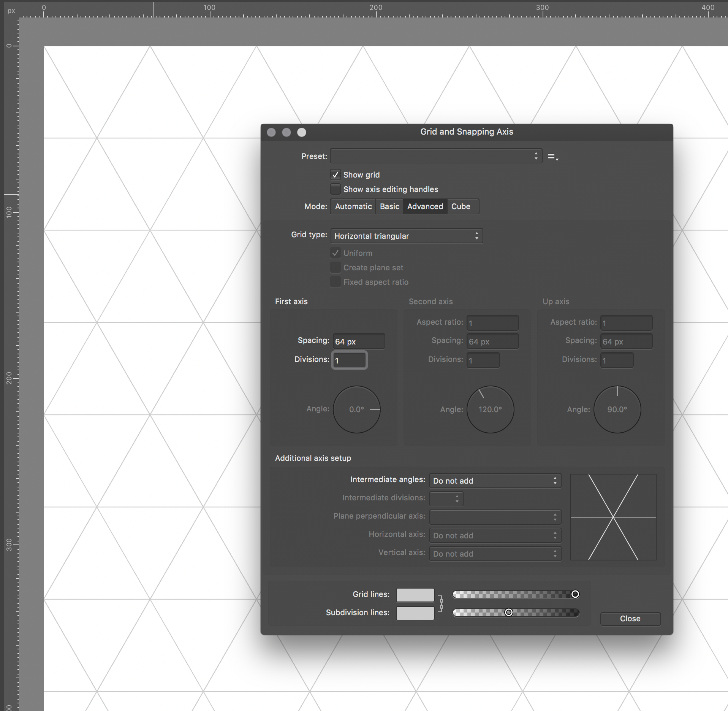This screenshot has width=728, height=711.
Task: Click First axis Divisions field
Action: click(x=350, y=360)
